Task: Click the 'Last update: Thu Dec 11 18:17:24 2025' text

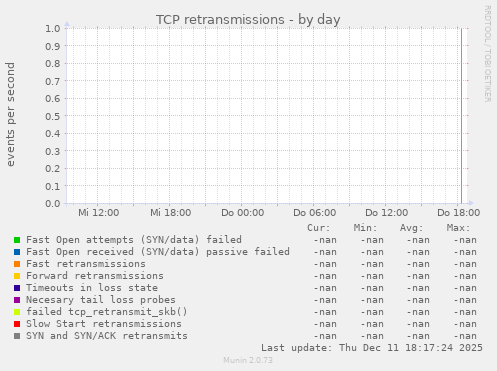Action: [x=372, y=348]
